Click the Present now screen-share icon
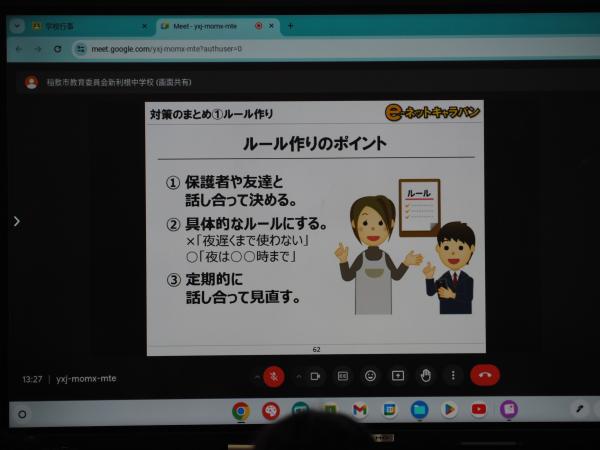Viewport: 600px width, 450px height. coord(398,376)
